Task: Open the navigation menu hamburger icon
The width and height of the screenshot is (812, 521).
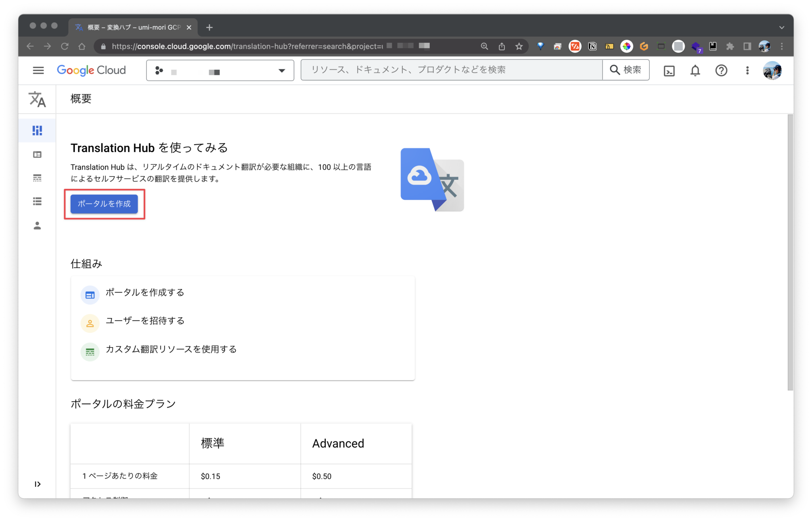Action: tap(38, 71)
